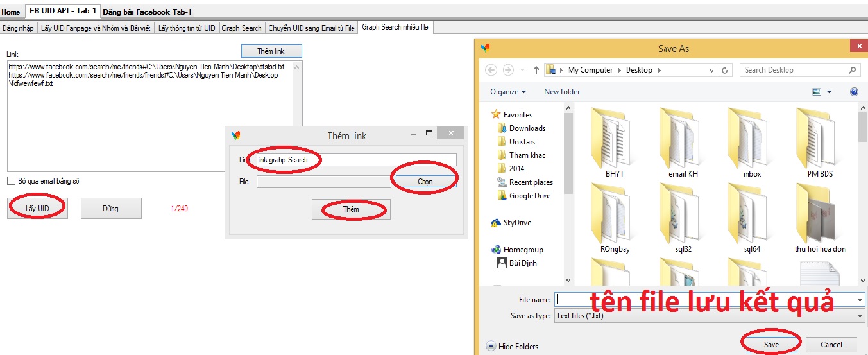Click the Dừng button
The image size is (868, 355).
(x=111, y=209)
